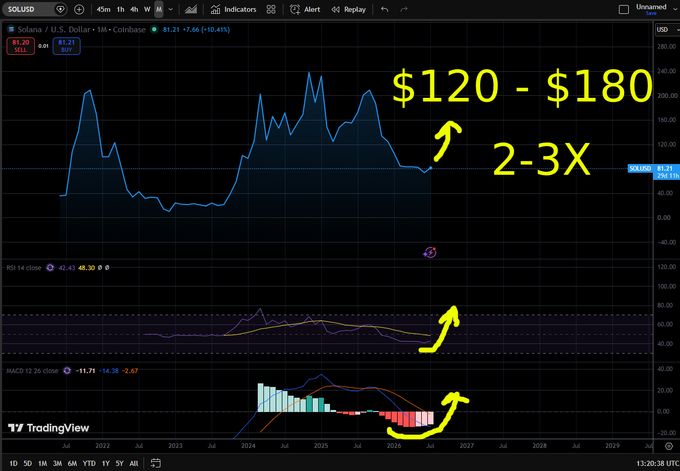The image size is (680, 471).
Task: Set date range to 1M
Action: click(x=42, y=463)
